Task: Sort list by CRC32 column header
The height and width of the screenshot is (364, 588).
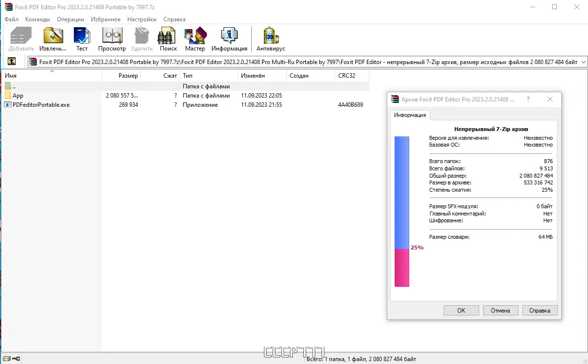Action: coord(352,76)
